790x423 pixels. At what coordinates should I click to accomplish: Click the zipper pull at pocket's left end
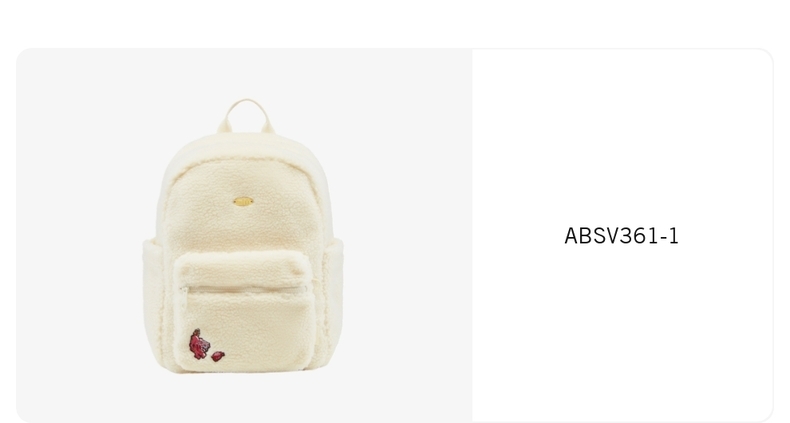pos(184,290)
